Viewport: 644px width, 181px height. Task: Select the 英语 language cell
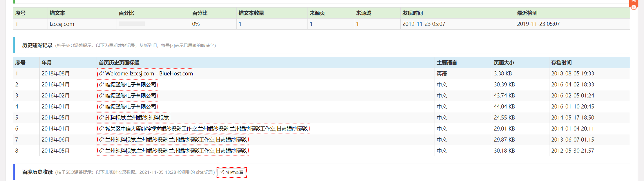[x=463, y=74]
